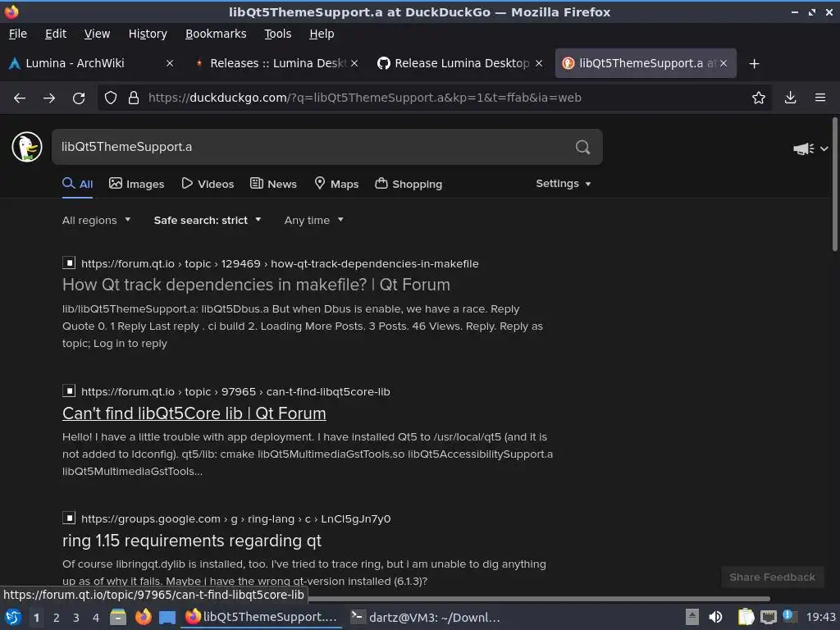Select the Videos search category
840x630 pixels.
(x=208, y=184)
